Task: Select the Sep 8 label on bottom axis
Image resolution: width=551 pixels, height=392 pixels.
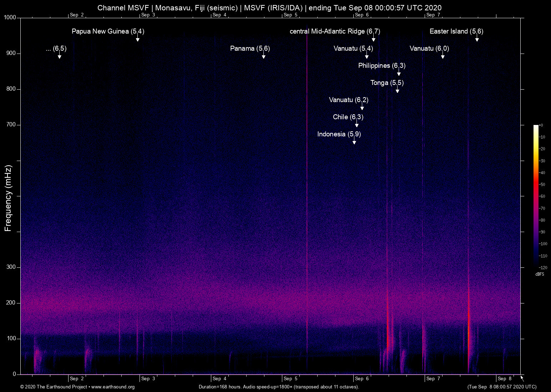Action: (504, 379)
